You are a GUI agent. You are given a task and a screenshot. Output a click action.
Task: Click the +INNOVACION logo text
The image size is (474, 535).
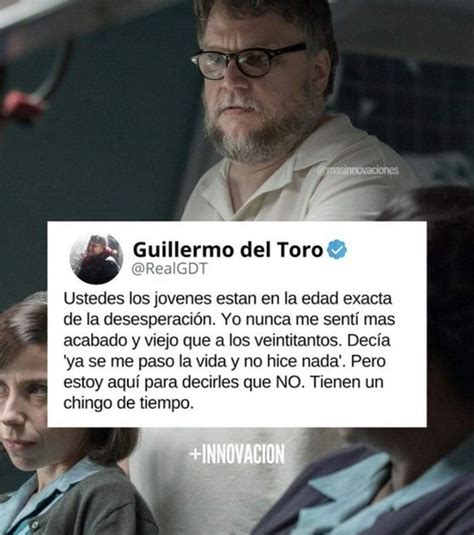pos(237,454)
